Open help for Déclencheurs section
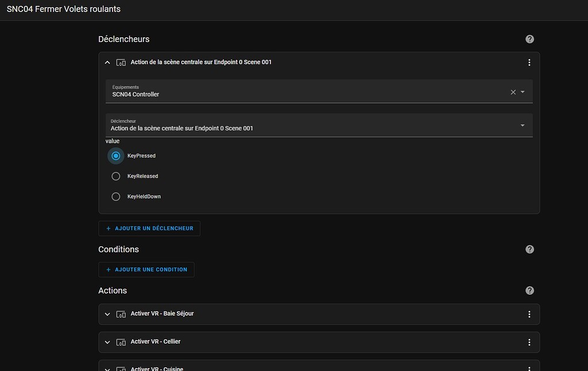Viewport: 588px width, 371px height. [x=529, y=39]
